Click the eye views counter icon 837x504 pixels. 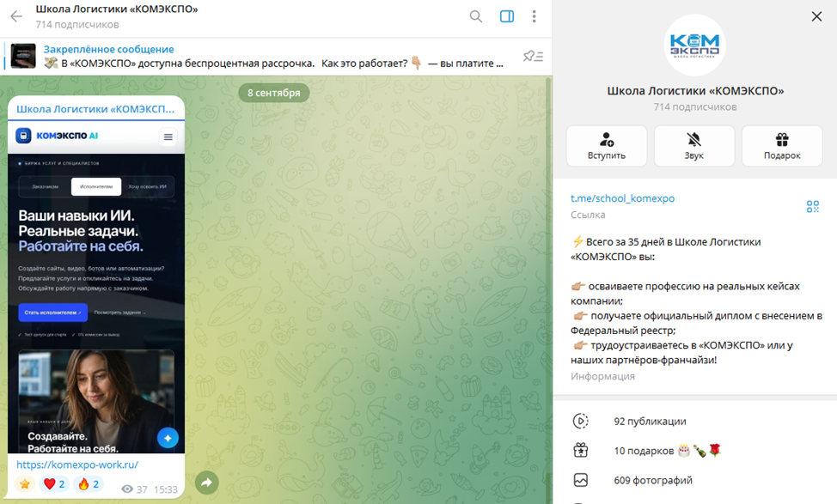click(x=126, y=489)
